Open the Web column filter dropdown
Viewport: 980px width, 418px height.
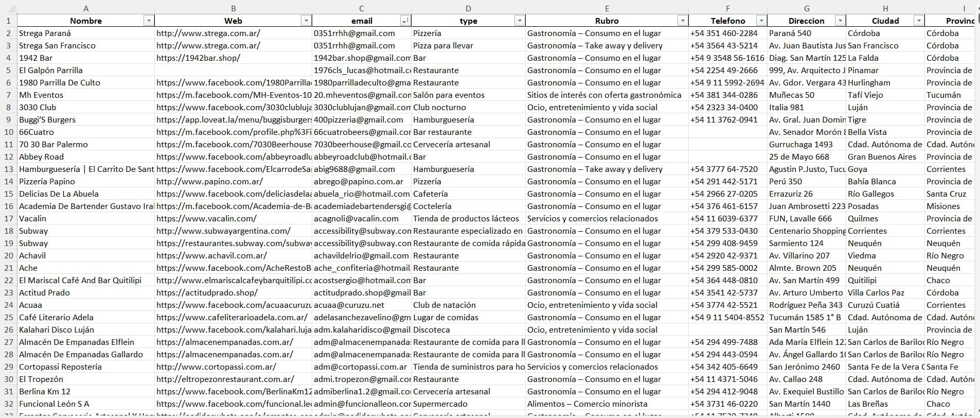coord(306,21)
